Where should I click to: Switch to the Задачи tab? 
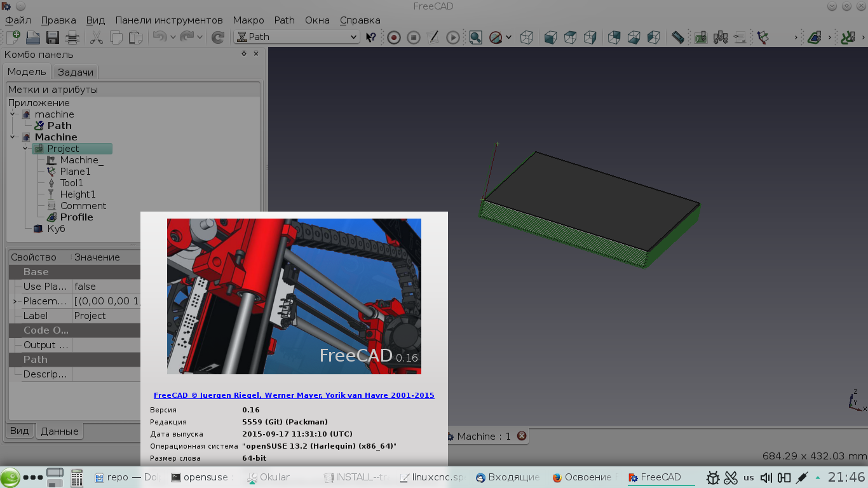(76, 72)
